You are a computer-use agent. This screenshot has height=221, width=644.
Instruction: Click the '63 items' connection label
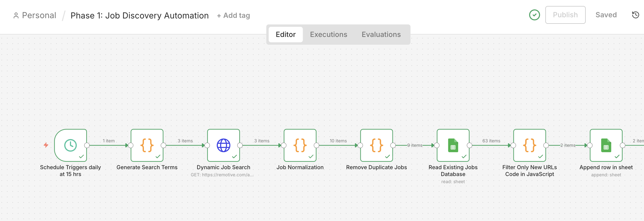[x=491, y=141]
